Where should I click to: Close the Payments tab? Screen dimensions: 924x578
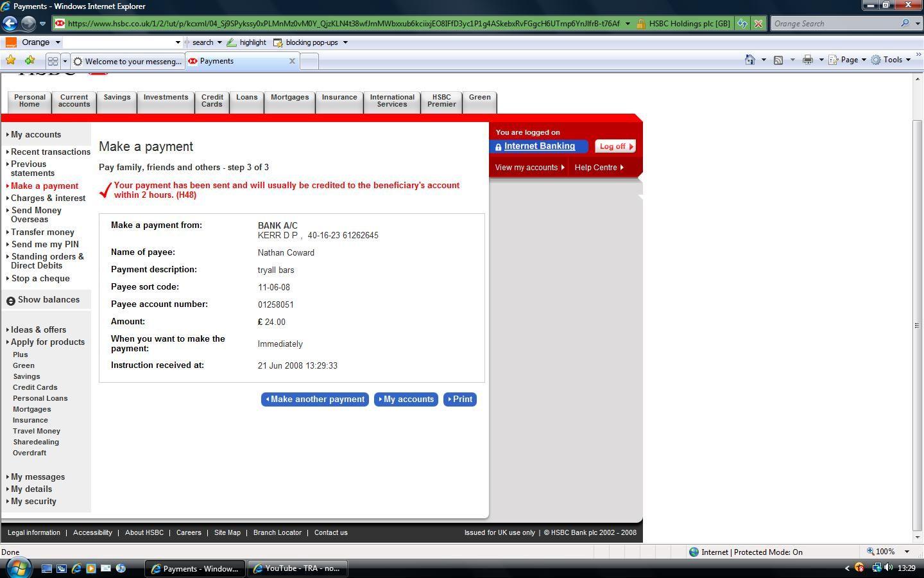pos(292,61)
